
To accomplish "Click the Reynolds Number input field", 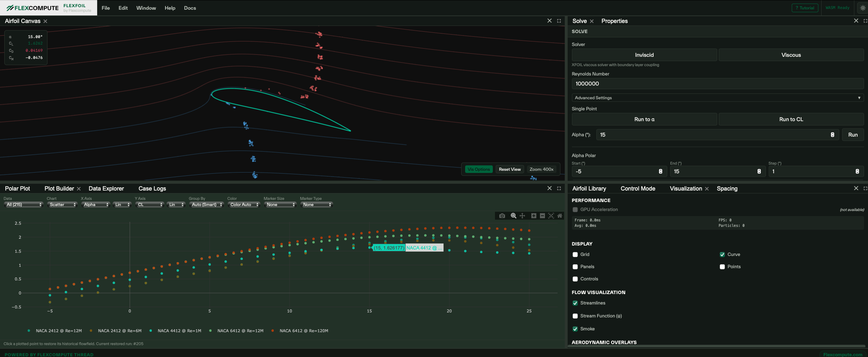I will [x=717, y=83].
